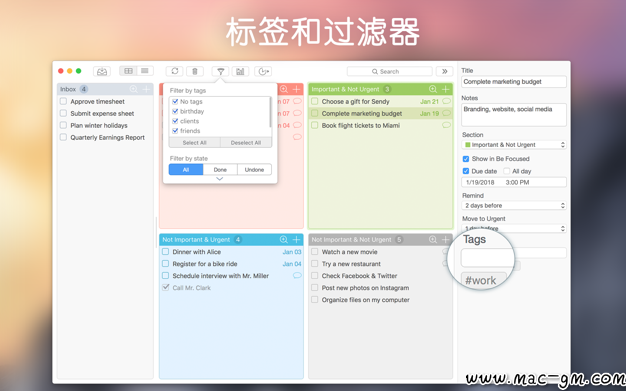
Task: Select Post new photos on Instagram task
Action: pos(365,288)
